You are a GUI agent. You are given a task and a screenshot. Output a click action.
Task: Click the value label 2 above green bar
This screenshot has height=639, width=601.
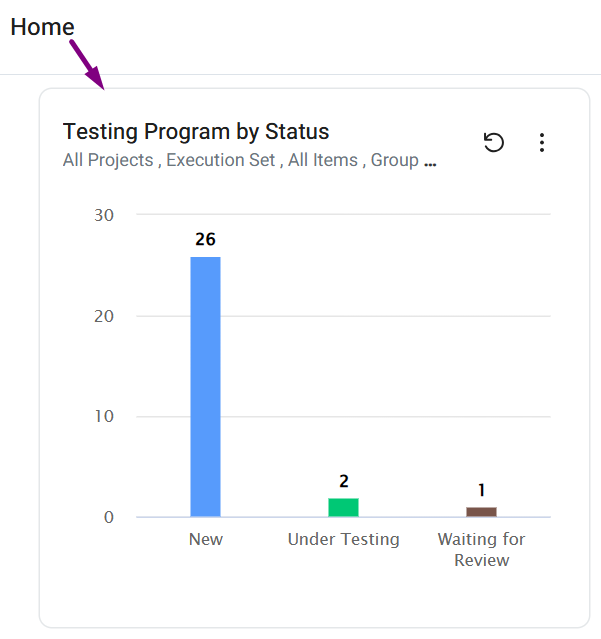(x=344, y=481)
